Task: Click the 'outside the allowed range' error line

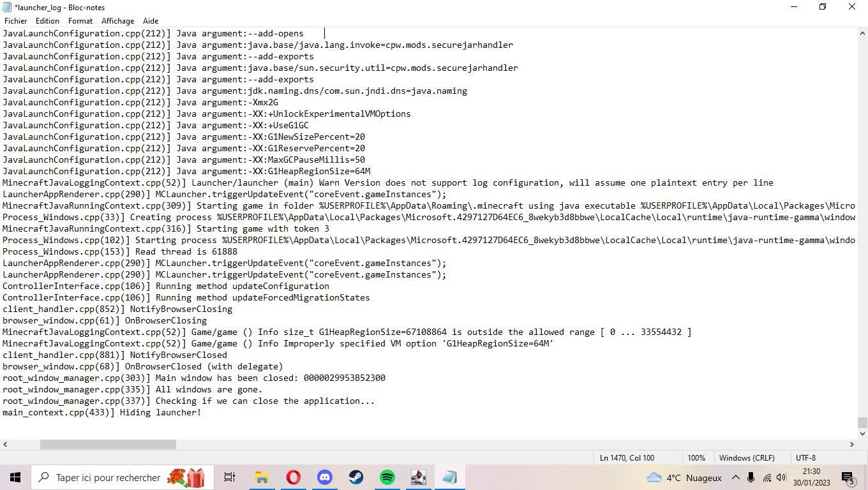Action: click(x=347, y=332)
